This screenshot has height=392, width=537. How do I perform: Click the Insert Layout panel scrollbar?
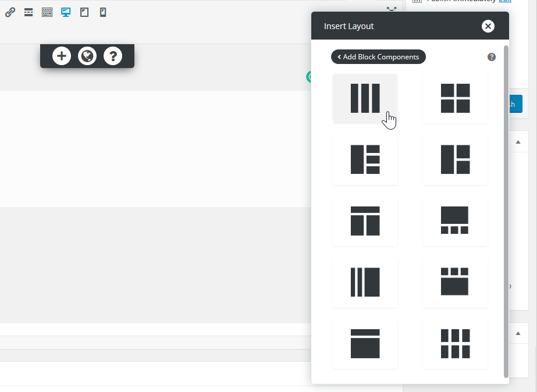click(506, 212)
